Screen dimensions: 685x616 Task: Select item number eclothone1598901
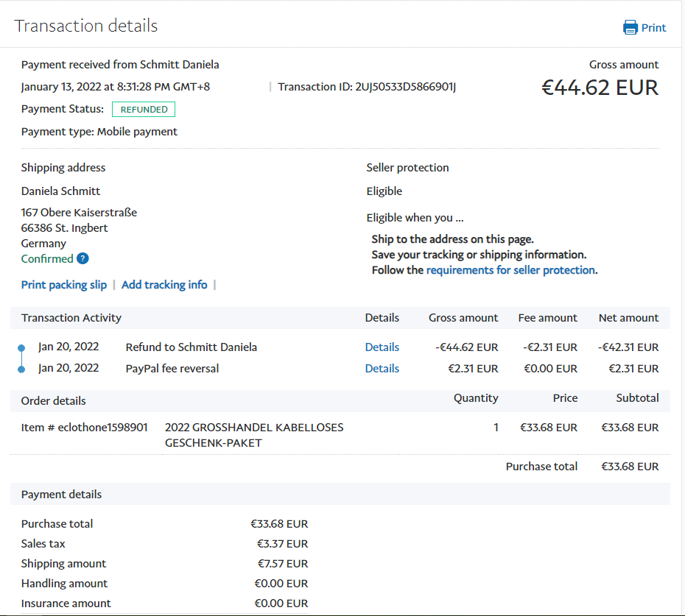(x=103, y=428)
